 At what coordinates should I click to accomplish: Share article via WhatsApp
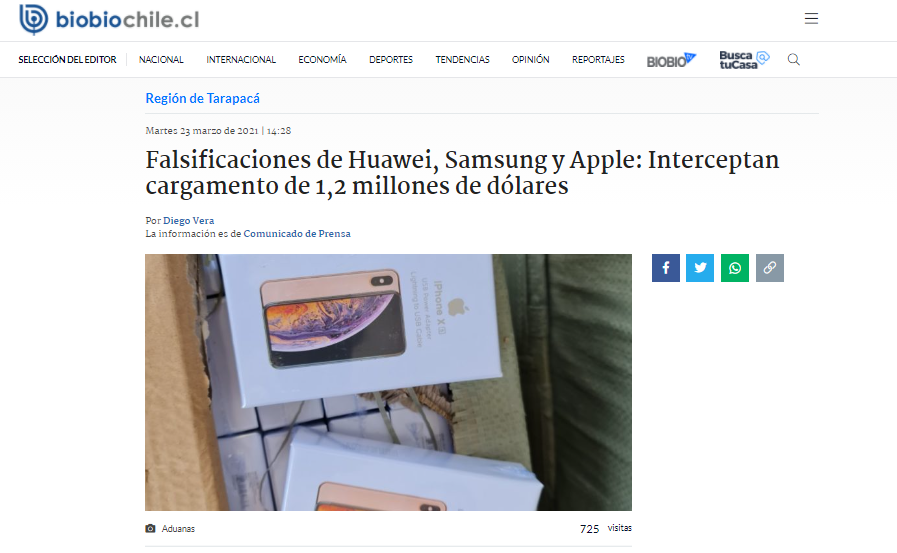[735, 268]
